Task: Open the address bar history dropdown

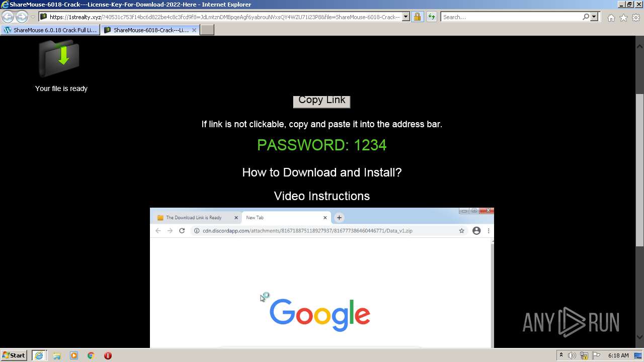Action: (406, 17)
